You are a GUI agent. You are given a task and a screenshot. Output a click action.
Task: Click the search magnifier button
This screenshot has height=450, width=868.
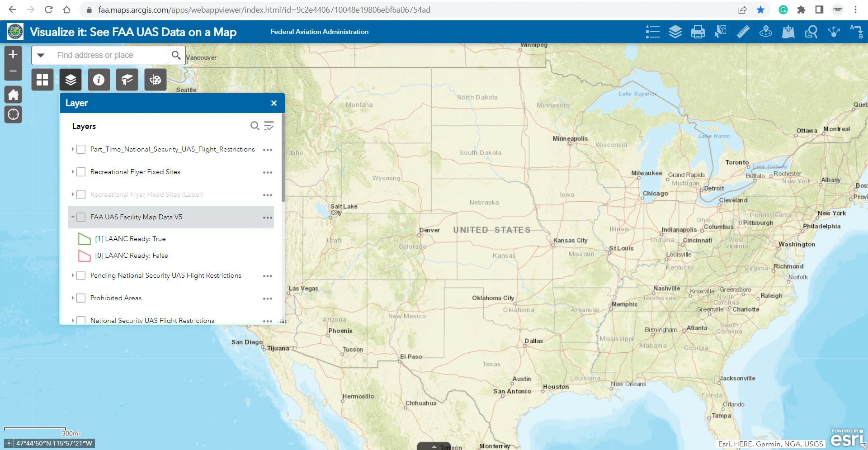tap(176, 55)
